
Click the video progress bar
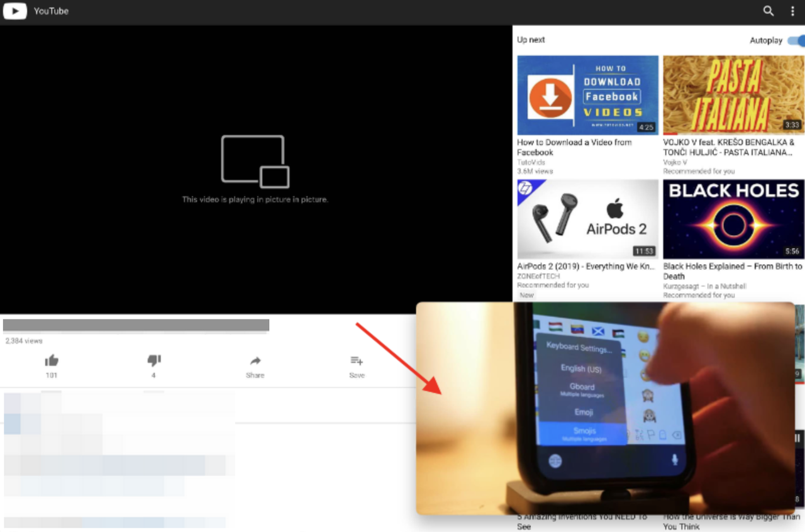pos(135,325)
